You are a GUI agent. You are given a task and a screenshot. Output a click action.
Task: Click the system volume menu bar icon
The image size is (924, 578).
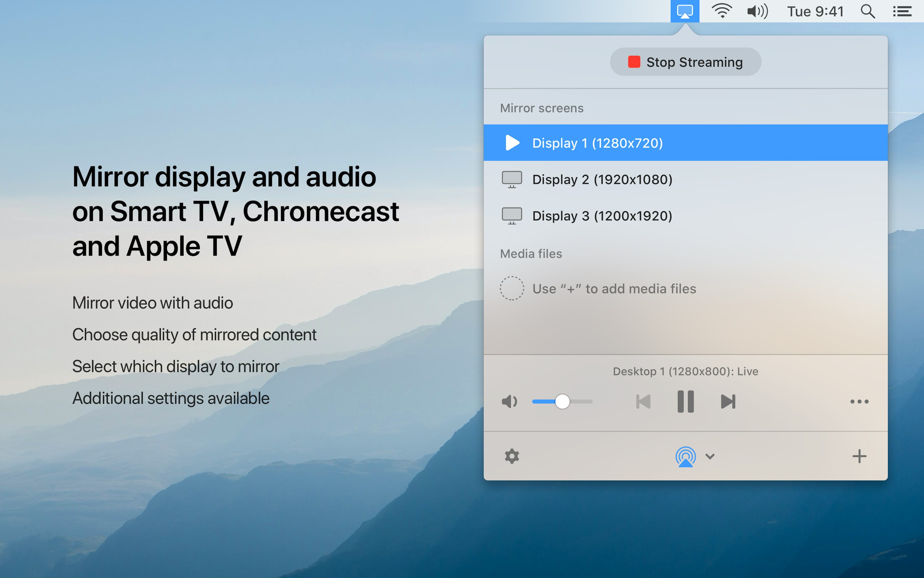pos(757,11)
